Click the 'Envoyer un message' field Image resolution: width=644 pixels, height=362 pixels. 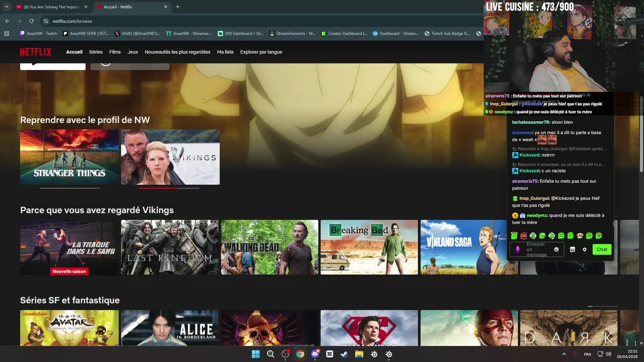[x=536, y=249]
